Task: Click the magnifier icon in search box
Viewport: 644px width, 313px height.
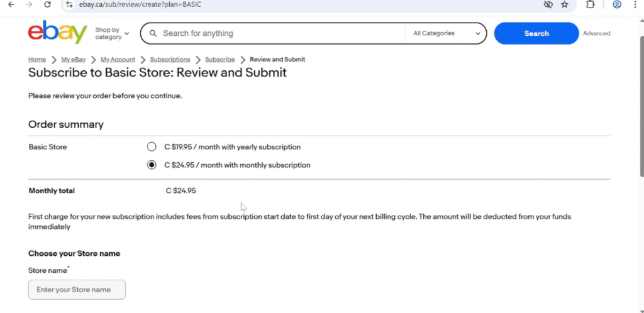Action: 153,33
